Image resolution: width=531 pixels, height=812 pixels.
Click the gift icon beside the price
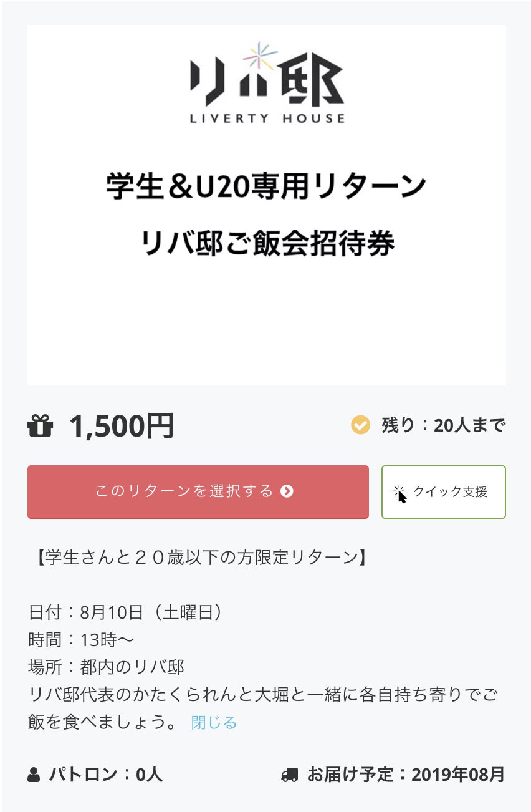pyautogui.click(x=41, y=426)
